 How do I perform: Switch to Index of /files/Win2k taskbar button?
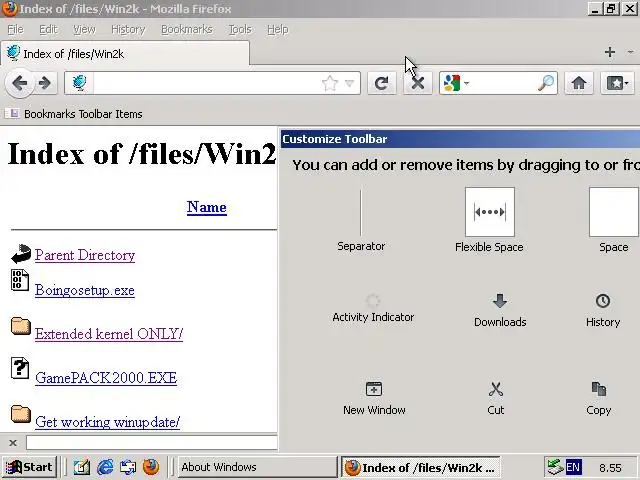(x=420, y=467)
